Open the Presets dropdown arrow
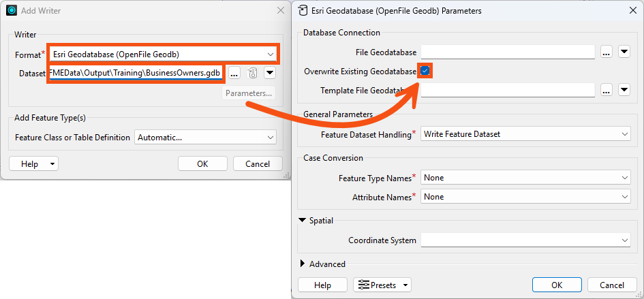The width and height of the screenshot is (644, 299). coord(405,285)
